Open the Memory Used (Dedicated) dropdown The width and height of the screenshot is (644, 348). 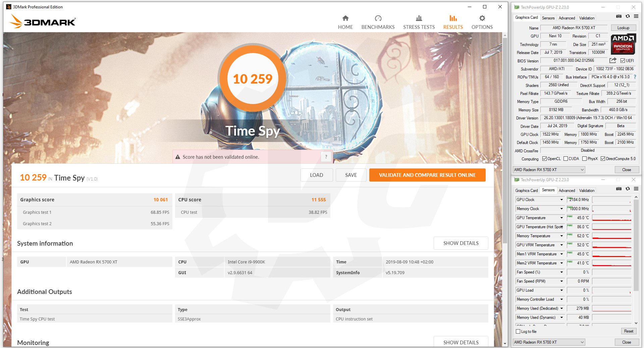(561, 308)
